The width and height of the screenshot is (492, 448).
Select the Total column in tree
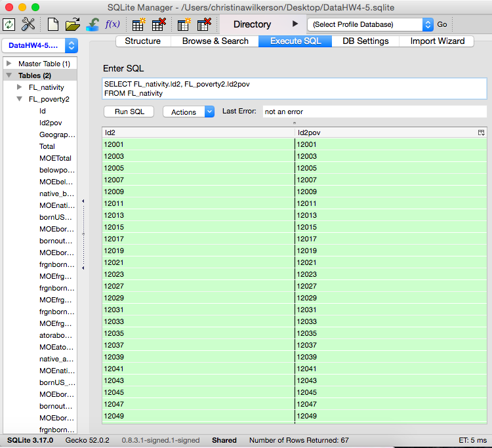tap(47, 146)
